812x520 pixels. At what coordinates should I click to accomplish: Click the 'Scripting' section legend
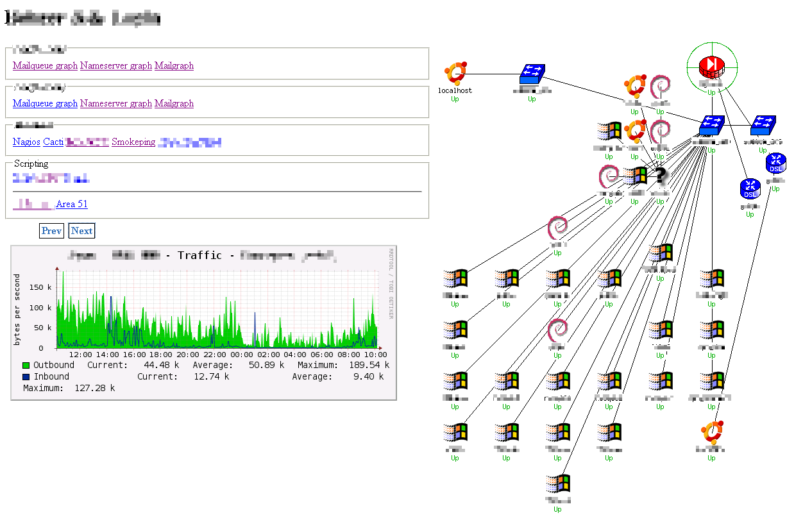pyautogui.click(x=32, y=164)
